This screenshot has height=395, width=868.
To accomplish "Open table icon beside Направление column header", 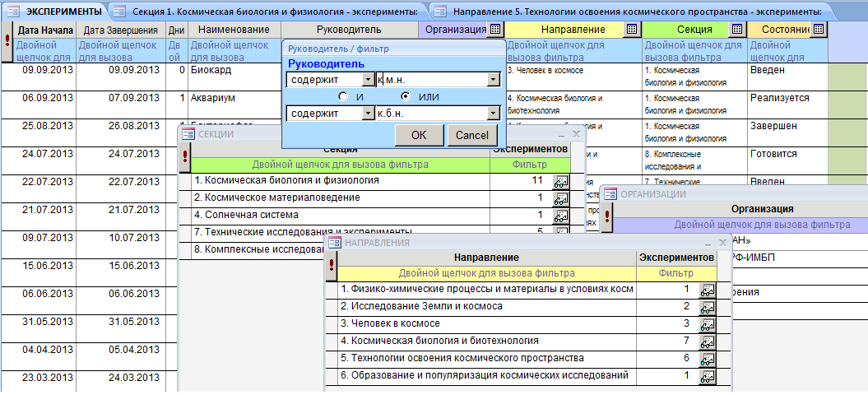I will [632, 30].
